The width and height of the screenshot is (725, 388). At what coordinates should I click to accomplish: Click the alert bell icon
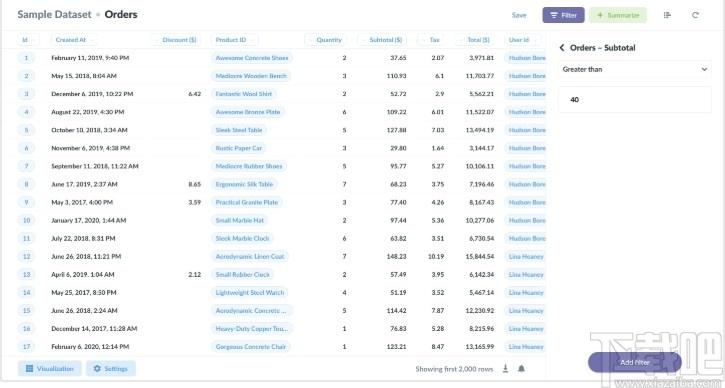pyautogui.click(x=521, y=368)
